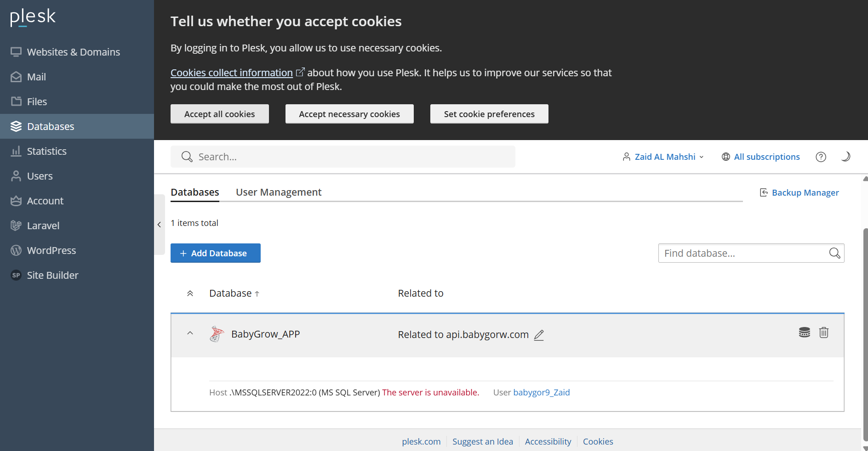Accept all cookies

point(220,114)
